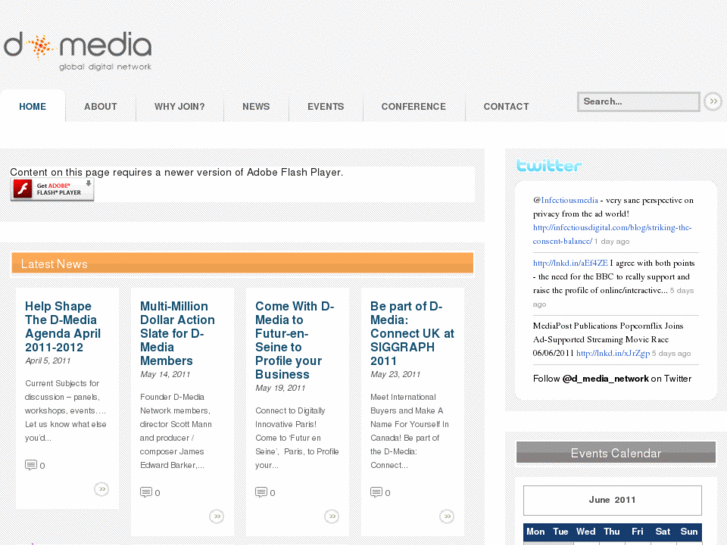The width and height of the screenshot is (727, 545).
Task: Click the 'Mon' calendar column header
Action: click(x=536, y=532)
